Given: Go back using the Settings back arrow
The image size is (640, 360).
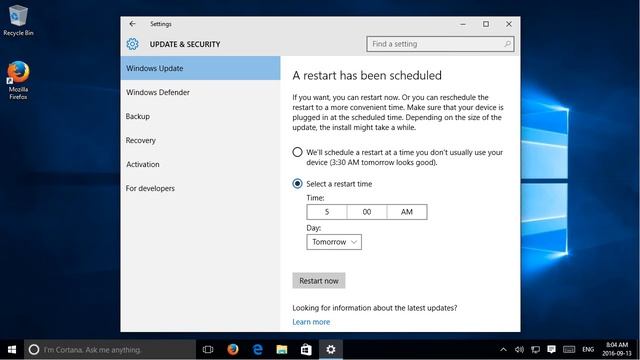Looking at the screenshot, I should click(x=132, y=24).
